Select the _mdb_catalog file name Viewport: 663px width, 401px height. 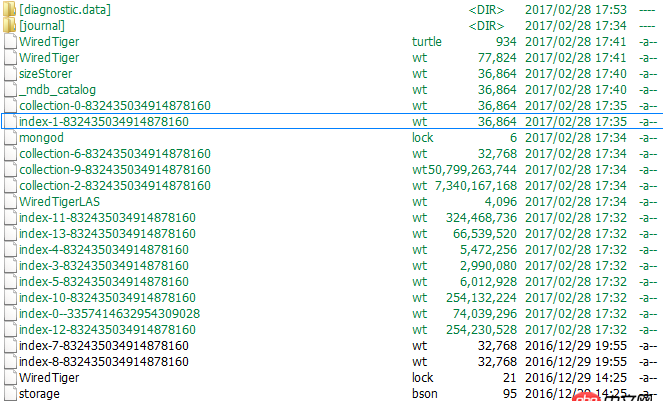click(x=58, y=90)
